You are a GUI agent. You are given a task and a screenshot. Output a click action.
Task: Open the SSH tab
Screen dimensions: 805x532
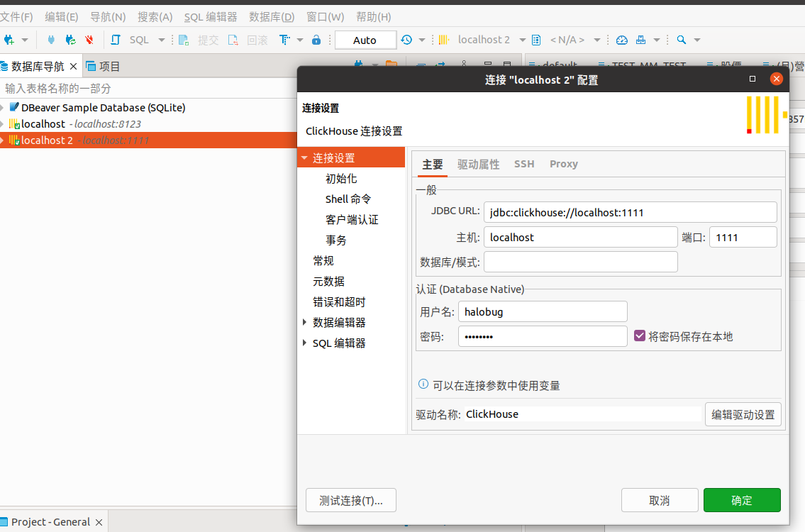pyautogui.click(x=524, y=164)
